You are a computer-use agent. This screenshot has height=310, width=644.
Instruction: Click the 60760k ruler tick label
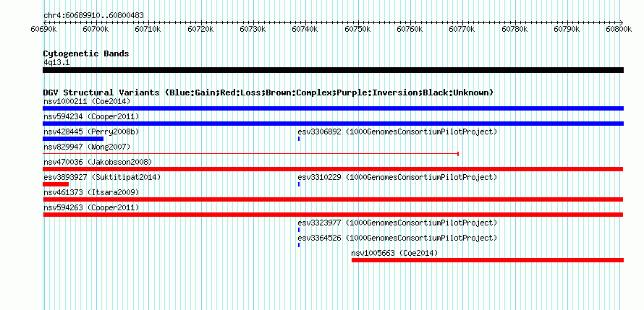tap(410, 29)
